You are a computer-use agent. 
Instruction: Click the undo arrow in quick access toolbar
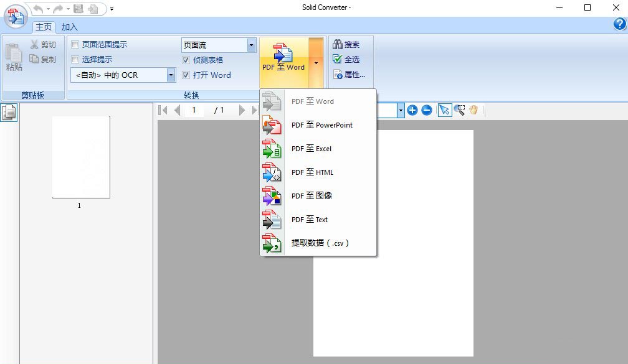pyautogui.click(x=38, y=9)
